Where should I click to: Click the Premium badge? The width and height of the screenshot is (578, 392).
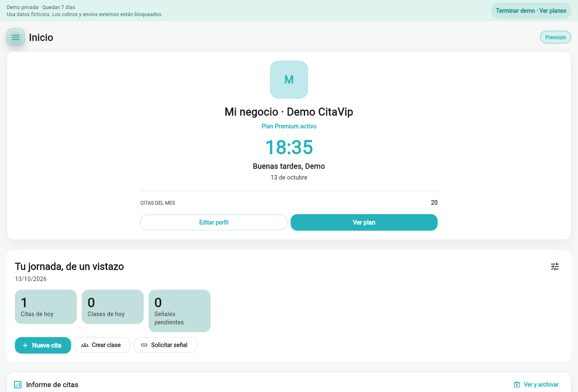(x=556, y=37)
